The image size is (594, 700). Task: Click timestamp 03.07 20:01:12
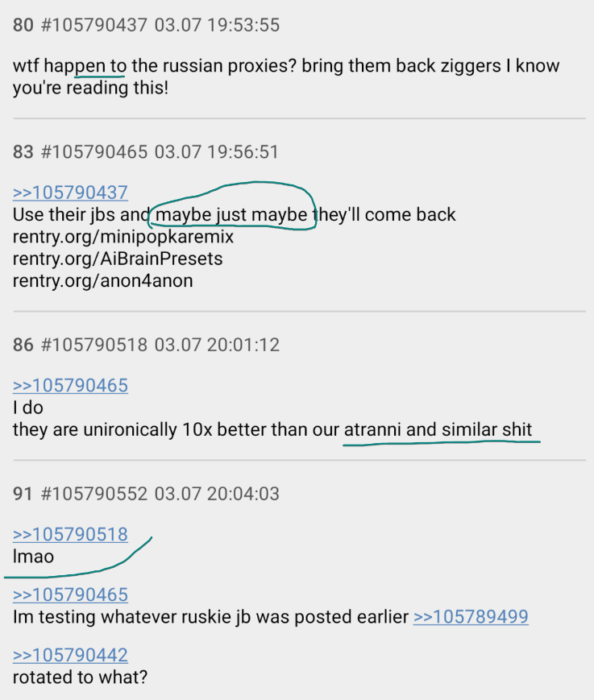[x=217, y=345]
